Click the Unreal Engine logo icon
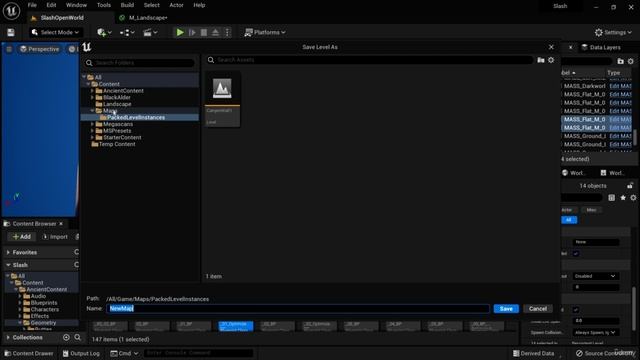640x360 pixels. 11,11
